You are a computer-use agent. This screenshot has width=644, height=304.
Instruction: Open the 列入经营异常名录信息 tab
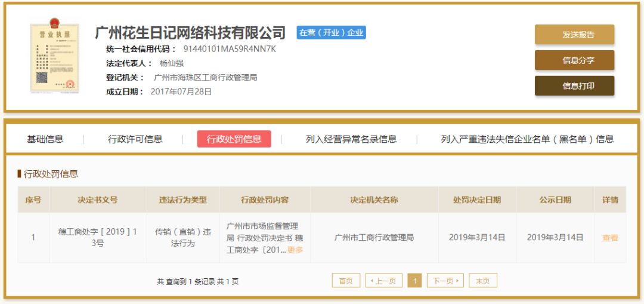[351, 139]
